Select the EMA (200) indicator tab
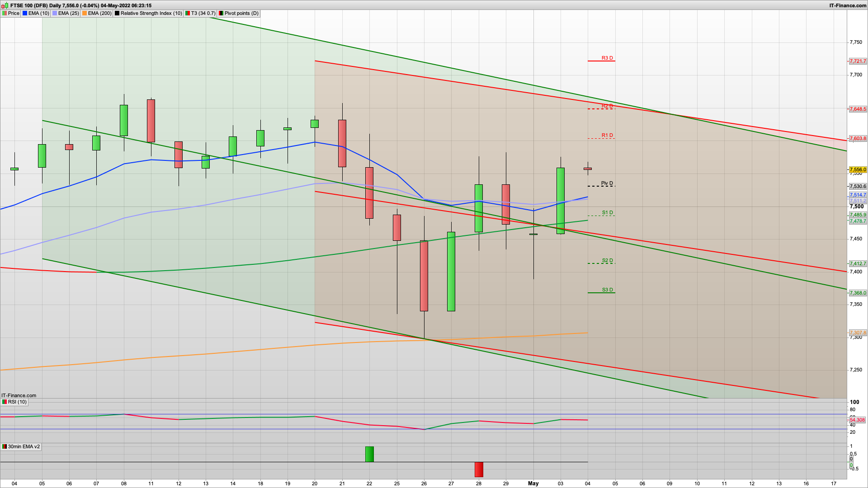The image size is (868, 488). 99,13
